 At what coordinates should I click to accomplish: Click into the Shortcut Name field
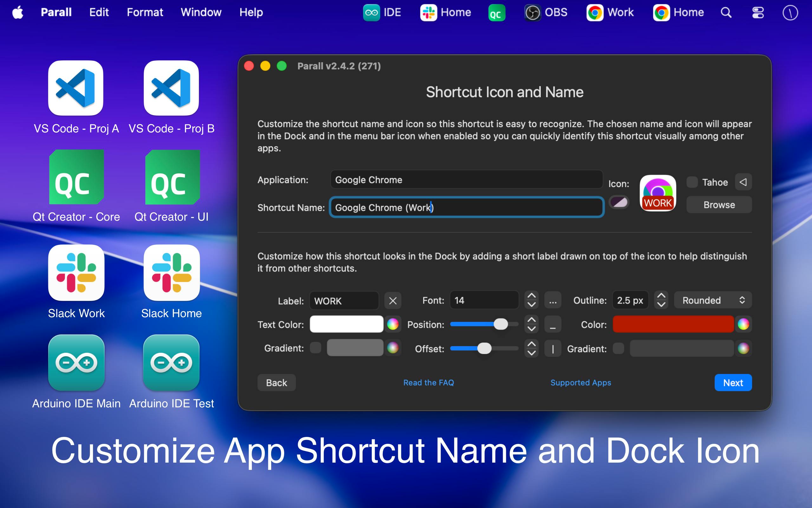pyautogui.click(x=466, y=207)
